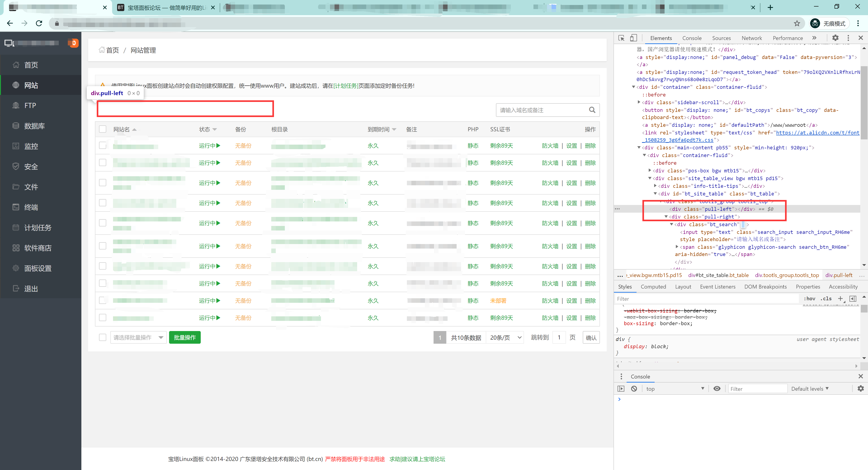Switch to the DevTools Sources tab
The image size is (868, 470).
[x=722, y=38]
